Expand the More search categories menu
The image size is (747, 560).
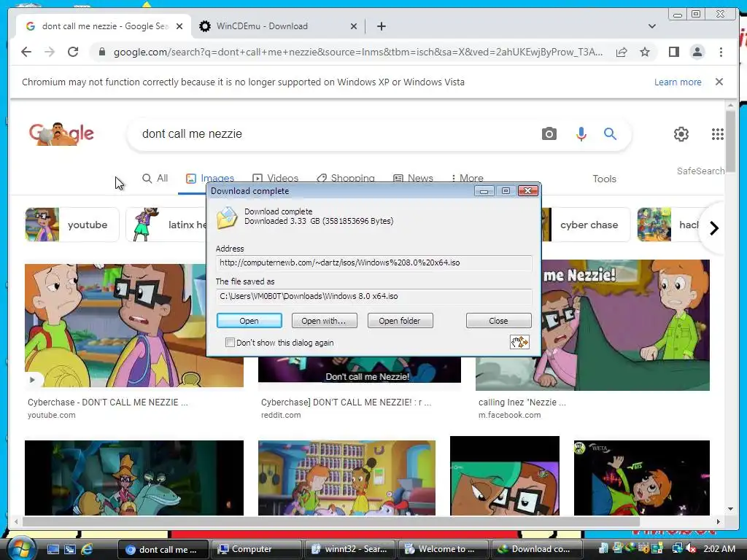(x=468, y=178)
